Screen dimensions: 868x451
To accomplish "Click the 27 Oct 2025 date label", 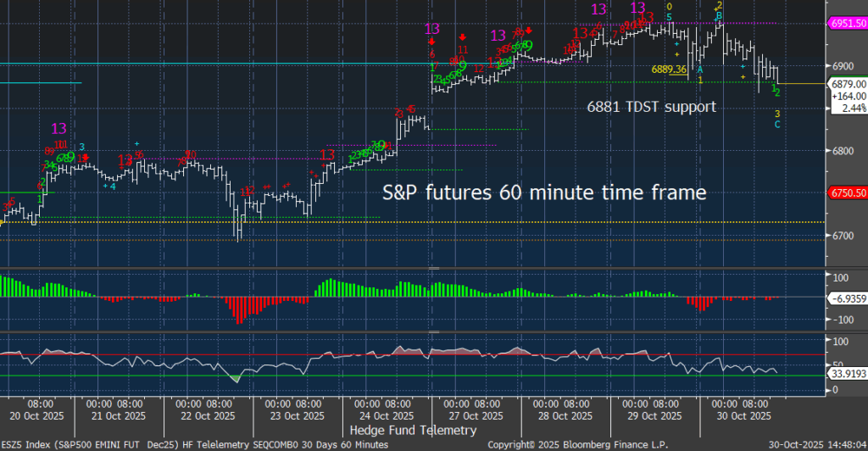I will point(471,416).
